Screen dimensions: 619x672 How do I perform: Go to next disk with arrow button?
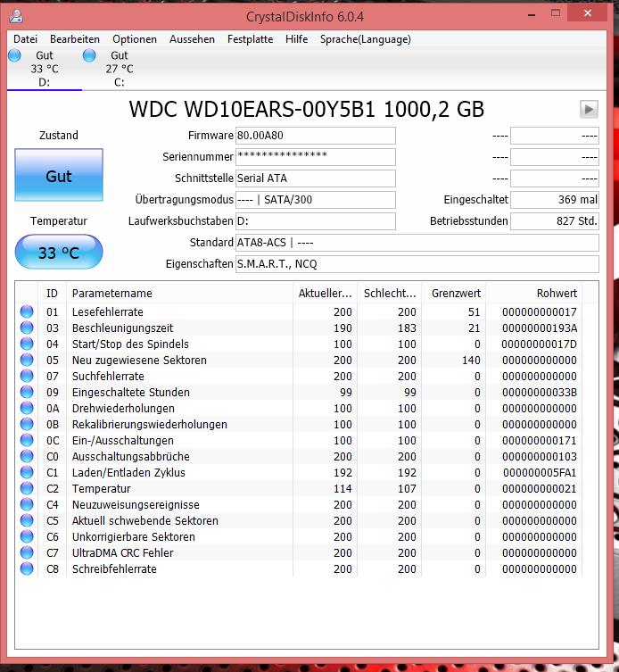(589, 109)
